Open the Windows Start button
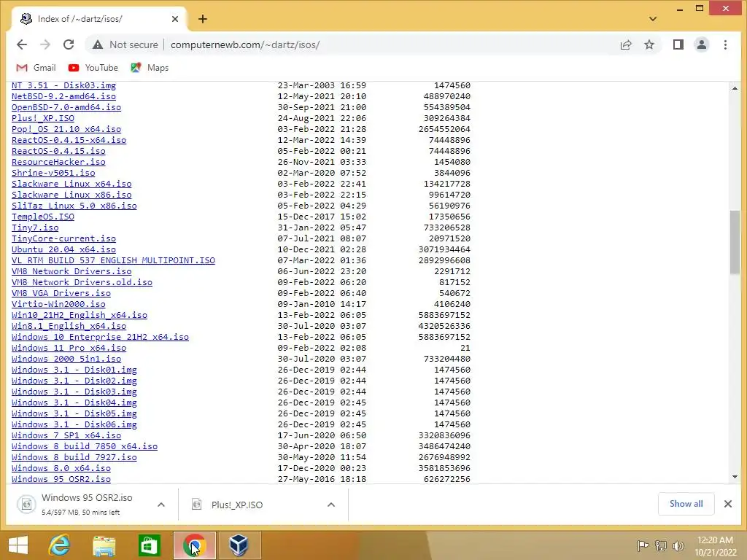This screenshot has height=560, width=747. pyautogui.click(x=18, y=545)
